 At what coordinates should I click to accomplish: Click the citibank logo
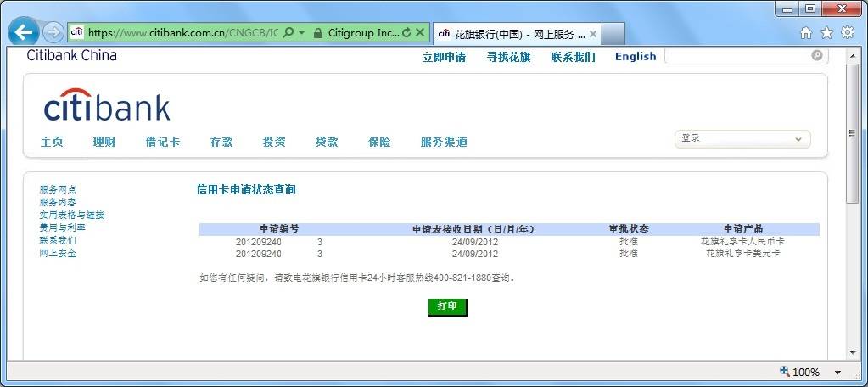point(107,104)
